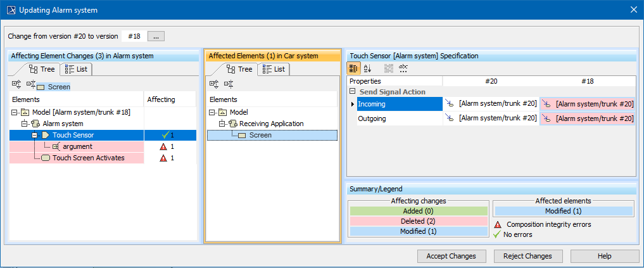
Task: Switch to List tab in Affecting Element Changes
Action: pyautogui.click(x=77, y=68)
